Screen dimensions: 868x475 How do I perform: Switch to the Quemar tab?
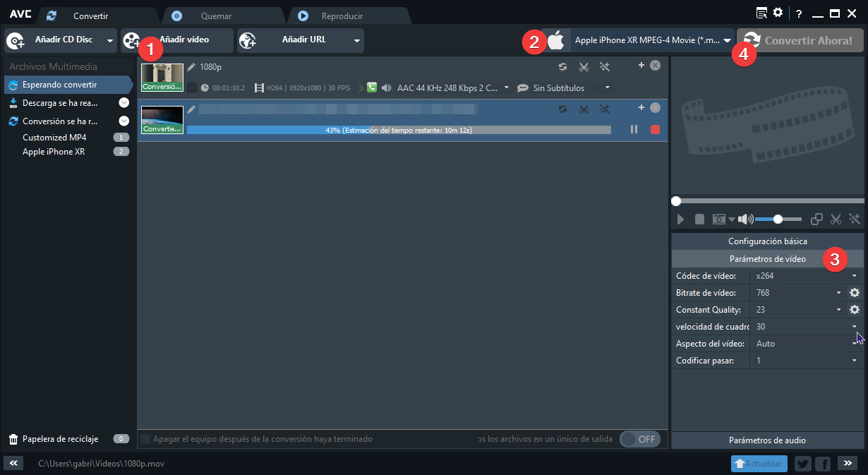[215, 16]
